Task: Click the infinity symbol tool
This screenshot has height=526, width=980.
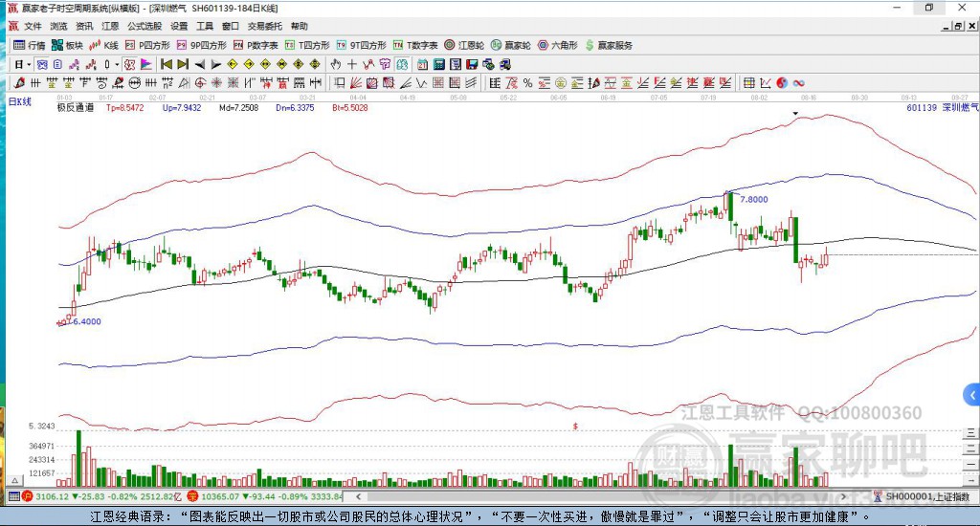Action: (x=798, y=83)
